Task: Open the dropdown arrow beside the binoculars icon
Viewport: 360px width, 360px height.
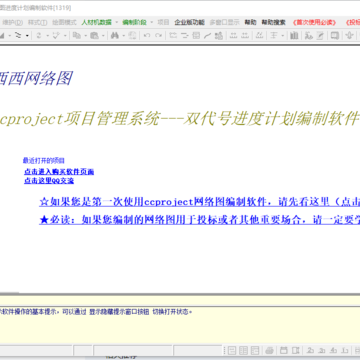Action: (x=123, y=35)
